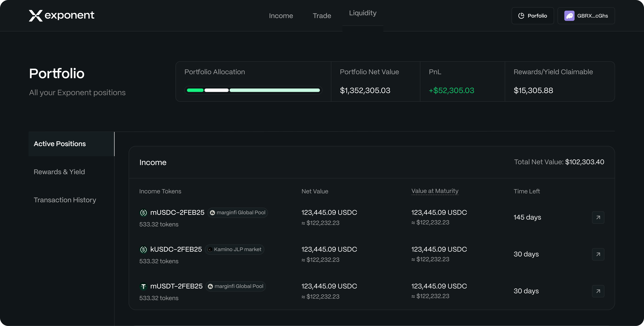The height and width of the screenshot is (326, 644).
Task: Click marginfi Global Pool badge on mUSDC row
Action: pyautogui.click(x=237, y=213)
